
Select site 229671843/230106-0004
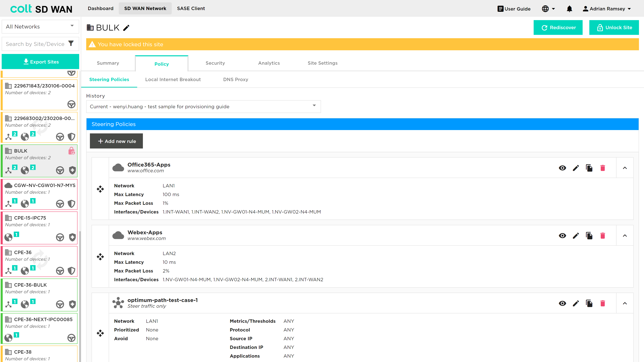[x=39, y=95]
